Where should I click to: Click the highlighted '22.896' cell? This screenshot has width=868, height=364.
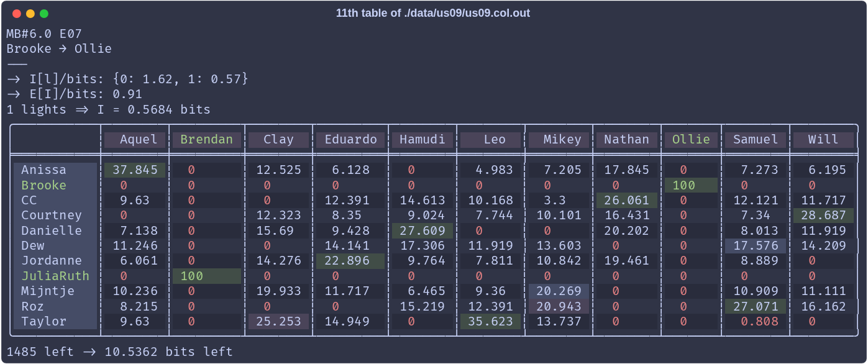[350, 260]
